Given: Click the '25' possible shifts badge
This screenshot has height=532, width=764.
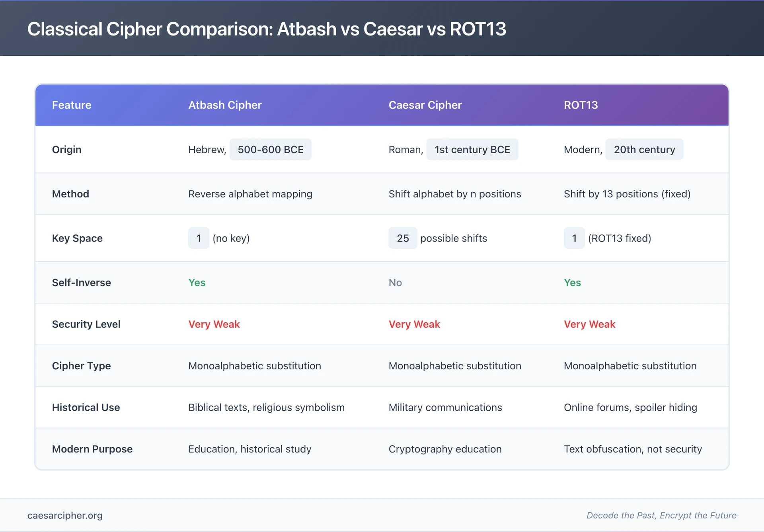Looking at the screenshot, I should pos(403,238).
